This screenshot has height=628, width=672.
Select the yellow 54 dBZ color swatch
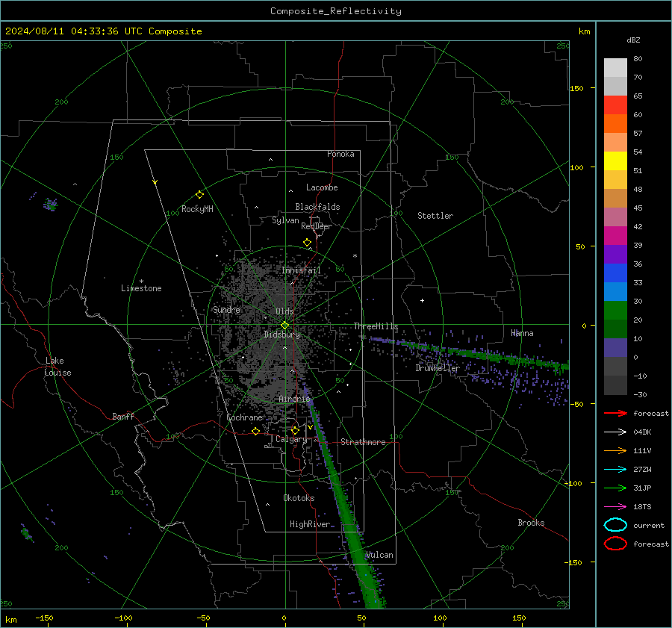[615, 161]
